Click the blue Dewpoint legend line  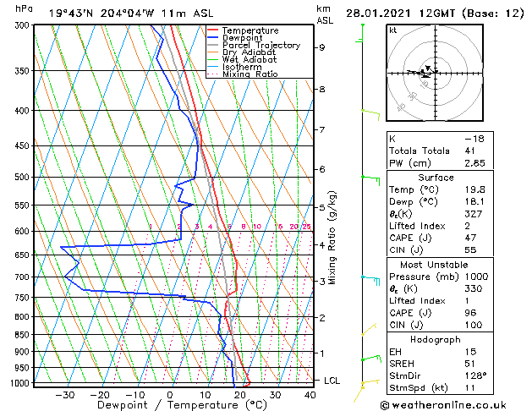212,38
